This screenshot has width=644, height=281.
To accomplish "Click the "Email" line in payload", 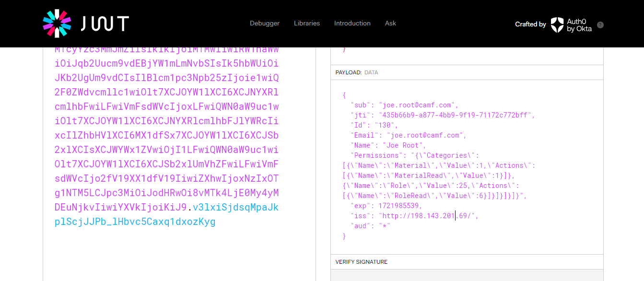I will click(x=409, y=135).
